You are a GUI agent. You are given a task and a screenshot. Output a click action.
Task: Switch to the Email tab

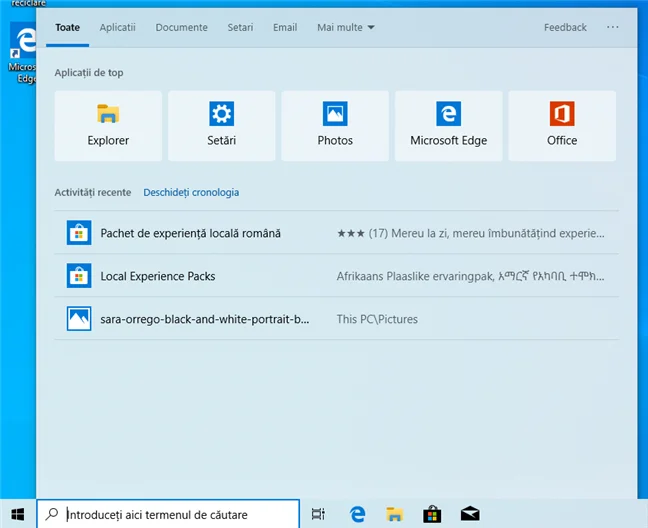285,28
